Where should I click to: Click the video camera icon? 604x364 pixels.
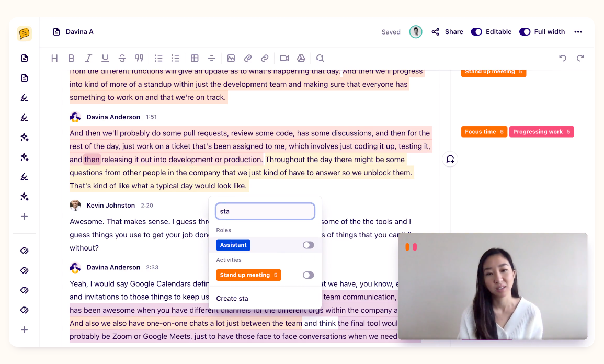[x=284, y=58]
